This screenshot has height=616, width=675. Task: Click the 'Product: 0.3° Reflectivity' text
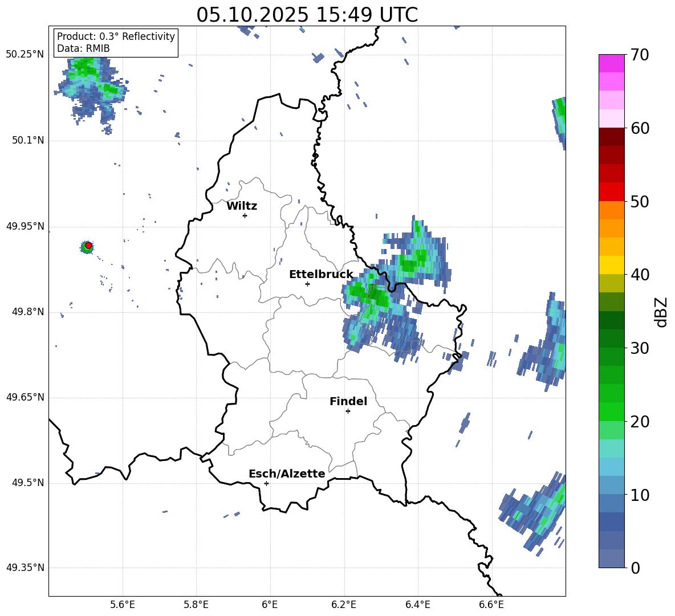click(x=116, y=36)
